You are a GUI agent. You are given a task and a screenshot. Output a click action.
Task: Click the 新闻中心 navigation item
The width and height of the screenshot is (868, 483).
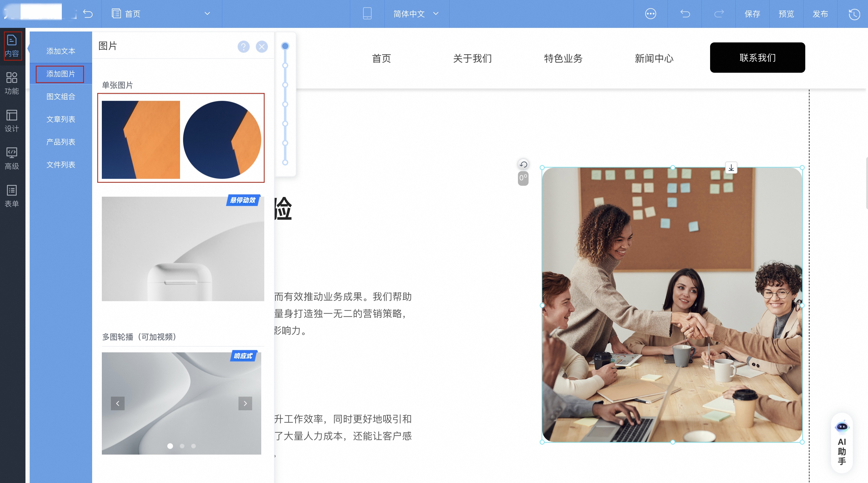pyautogui.click(x=654, y=58)
